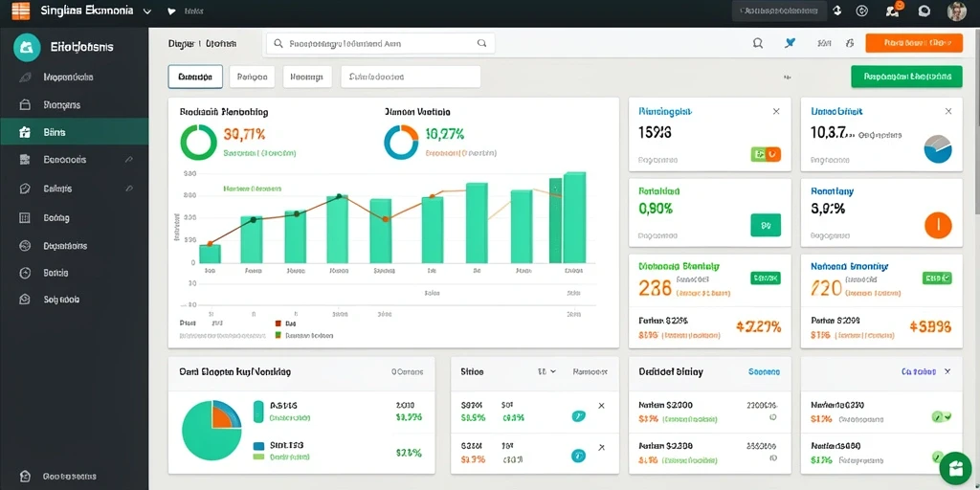Expand the fourth sidebar item's edit arrow
Image resolution: width=980 pixels, height=490 pixels.
pos(129,160)
